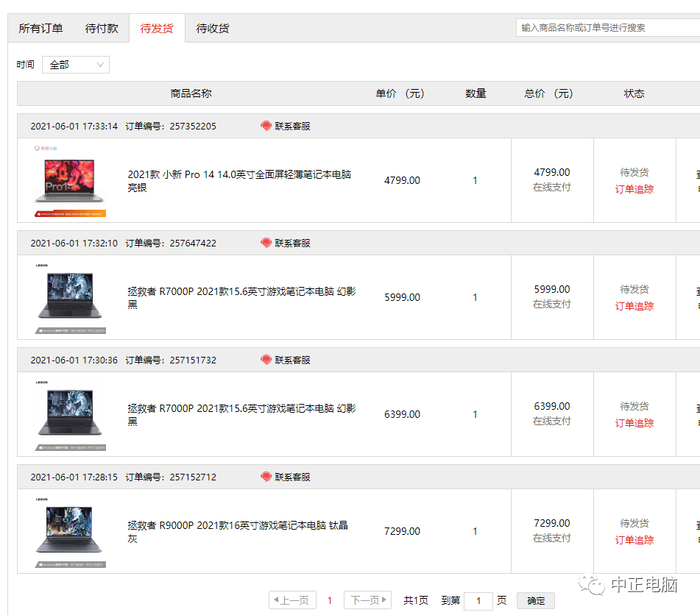Focus the 到第 page number input
The image size is (700, 615).
tap(478, 601)
